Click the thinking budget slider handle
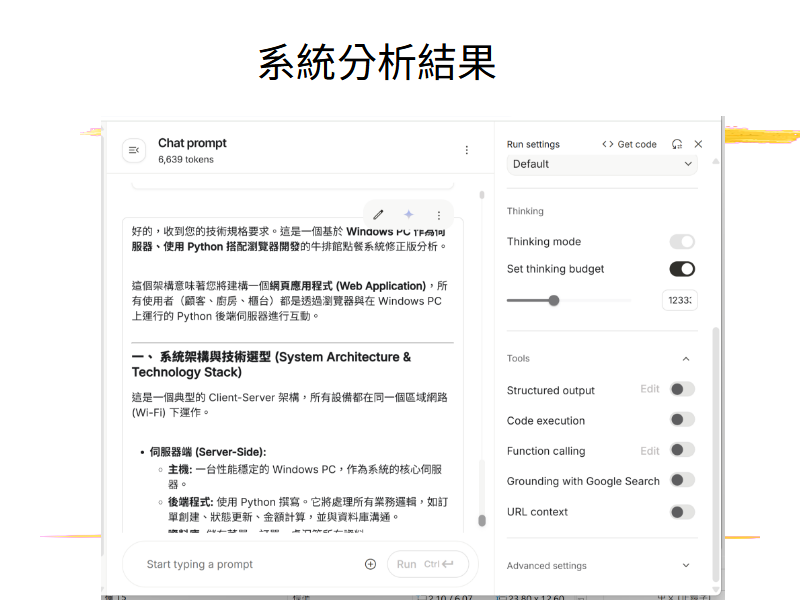 click(x=554, y=300)
